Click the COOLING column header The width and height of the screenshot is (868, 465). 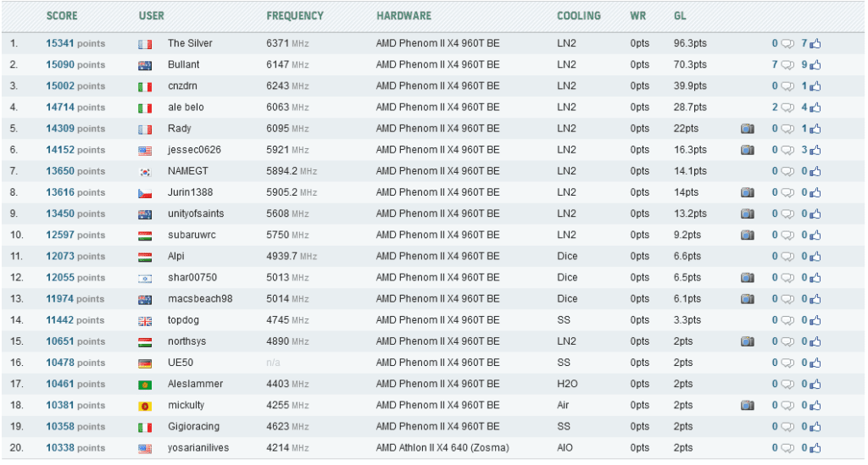(x=578, y=15)
